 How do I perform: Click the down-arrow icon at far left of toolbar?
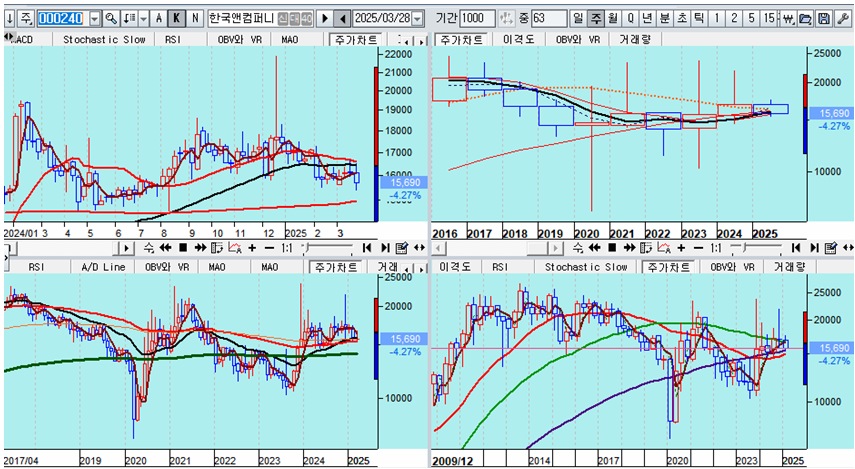click(10, 19)
